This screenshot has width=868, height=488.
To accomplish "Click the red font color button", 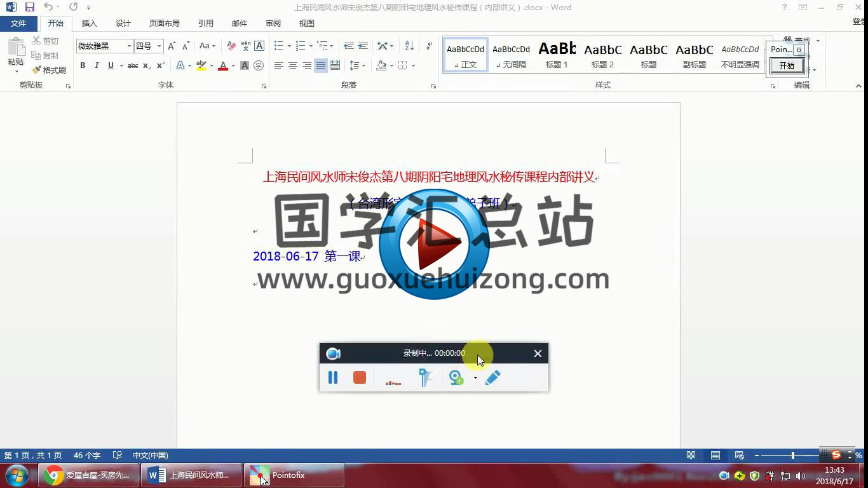I will pyautogui.click(x=222, y=65).
